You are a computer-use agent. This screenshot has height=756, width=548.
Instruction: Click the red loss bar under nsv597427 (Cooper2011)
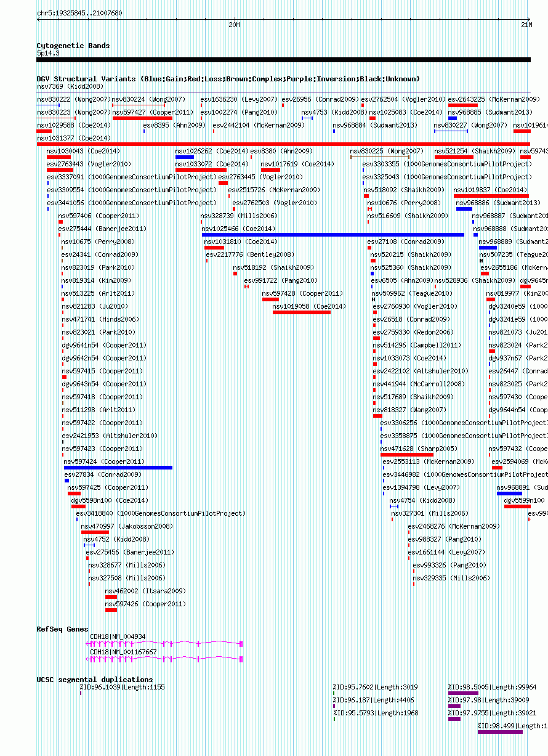[142, 118]
